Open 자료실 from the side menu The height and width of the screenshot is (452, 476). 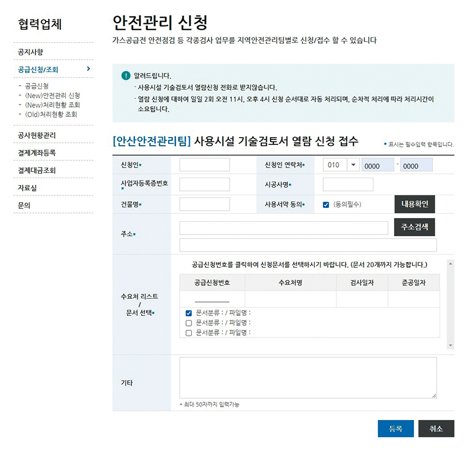(27, 188)
